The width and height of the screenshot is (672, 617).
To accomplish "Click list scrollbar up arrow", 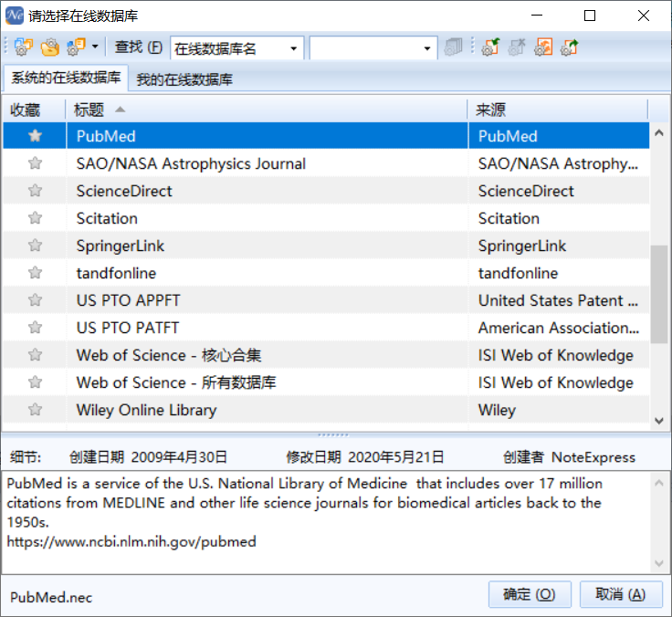I will 659,133.
